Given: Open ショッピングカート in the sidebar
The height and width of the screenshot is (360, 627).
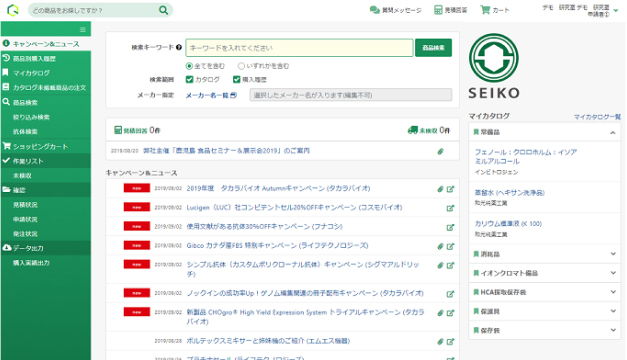Looking at the screenshot, I should pyautogui.click(x=46, y=146).
